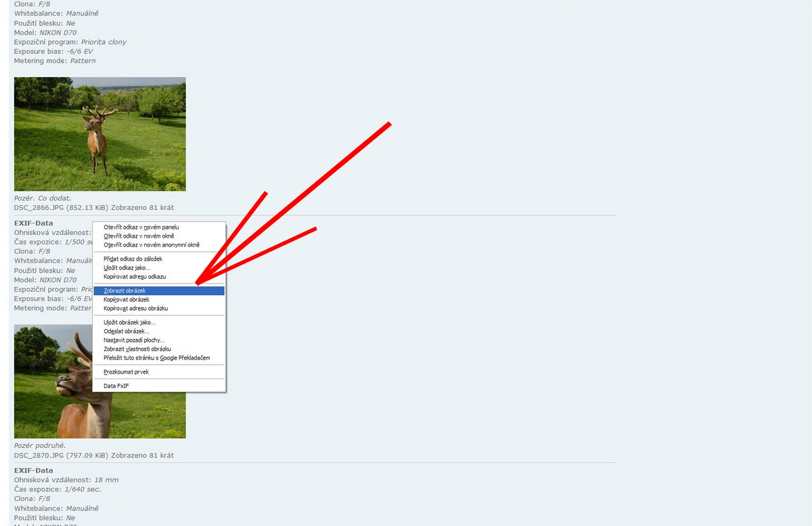
Task: Select 'Prozkoumat prvek' to inspect element
Action: click(126, 372)
